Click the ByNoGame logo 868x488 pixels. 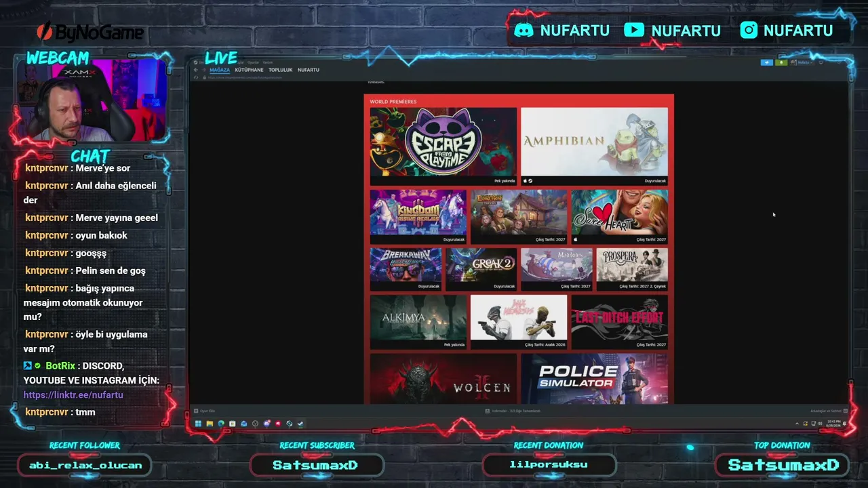(x=90, y=32)
